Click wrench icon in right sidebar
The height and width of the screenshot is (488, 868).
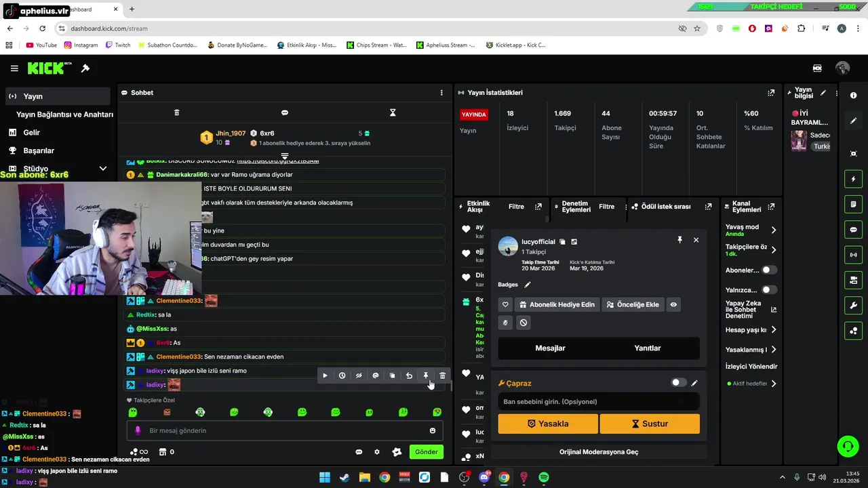854,305
